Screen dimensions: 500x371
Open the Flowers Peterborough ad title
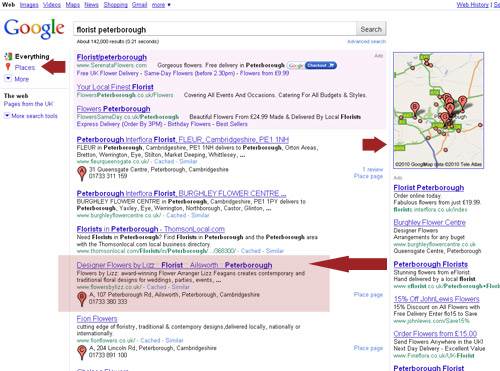[113, 109]
